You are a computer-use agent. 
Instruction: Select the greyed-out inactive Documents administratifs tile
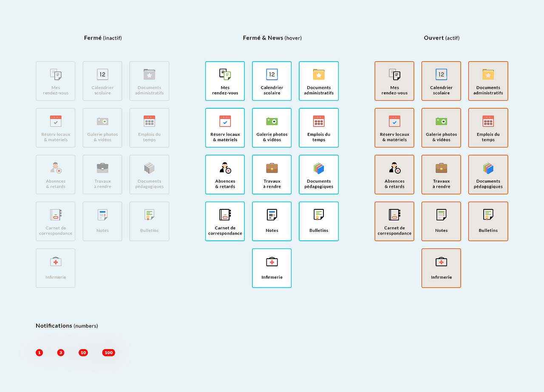pos(149,81)
